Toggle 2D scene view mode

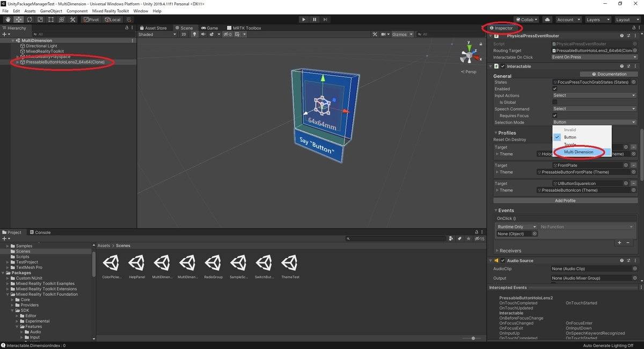pos(184,34)
